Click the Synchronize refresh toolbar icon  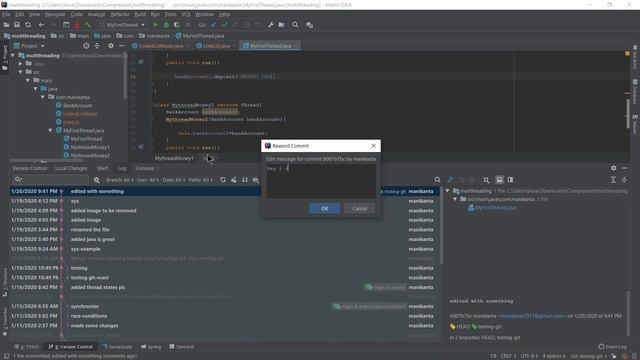click(28, 25)
